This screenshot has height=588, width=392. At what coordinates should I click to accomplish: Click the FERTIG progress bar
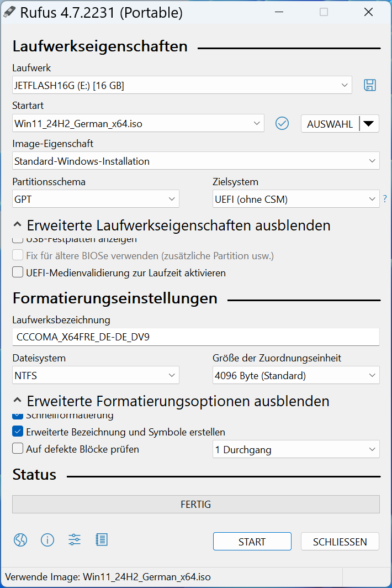196,505
